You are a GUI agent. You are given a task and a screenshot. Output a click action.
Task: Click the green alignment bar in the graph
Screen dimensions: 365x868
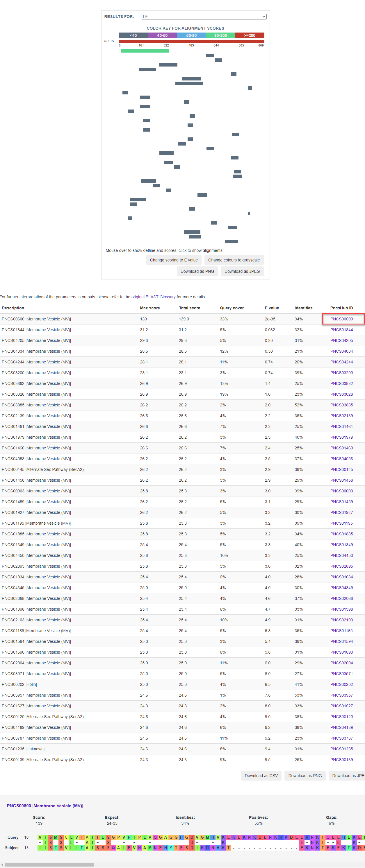pyautogui.click(x=145, y=51)
